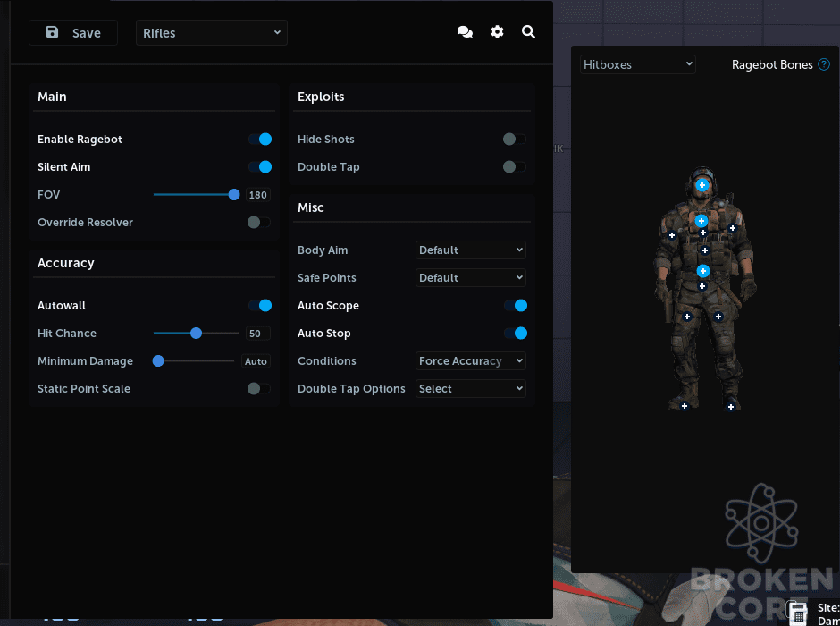Click the Minimum Damage slider handle
840x626 pixels.
point(158,361)
